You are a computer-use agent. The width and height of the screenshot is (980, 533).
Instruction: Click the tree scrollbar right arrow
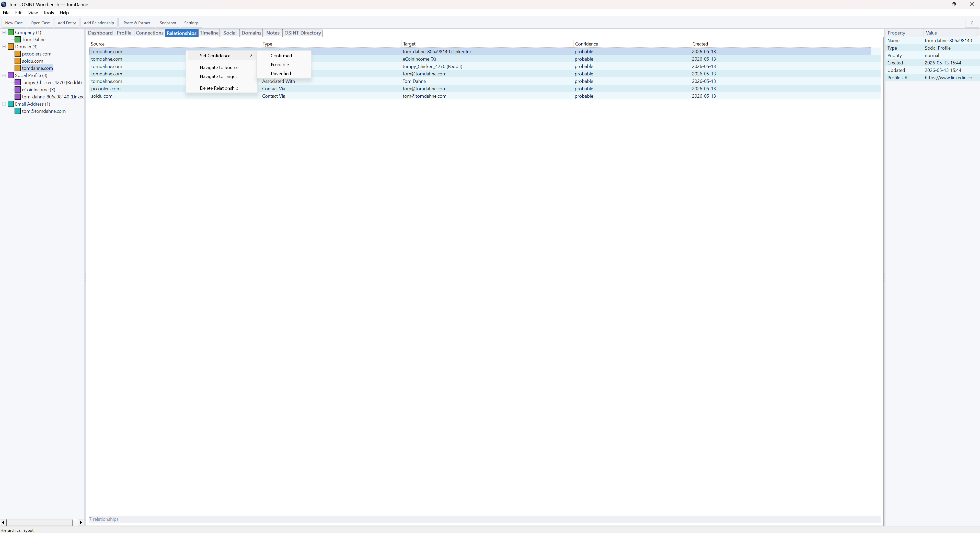point(81,523)
